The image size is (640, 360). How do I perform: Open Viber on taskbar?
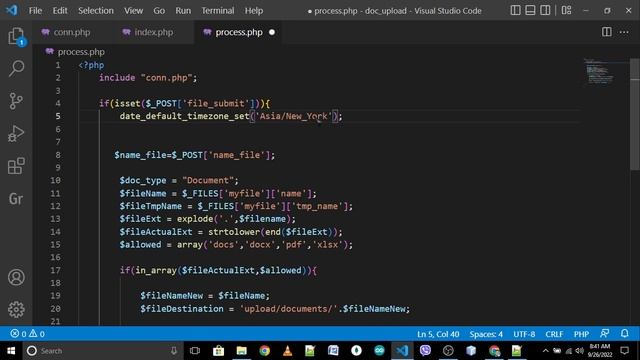coord(425,351)
